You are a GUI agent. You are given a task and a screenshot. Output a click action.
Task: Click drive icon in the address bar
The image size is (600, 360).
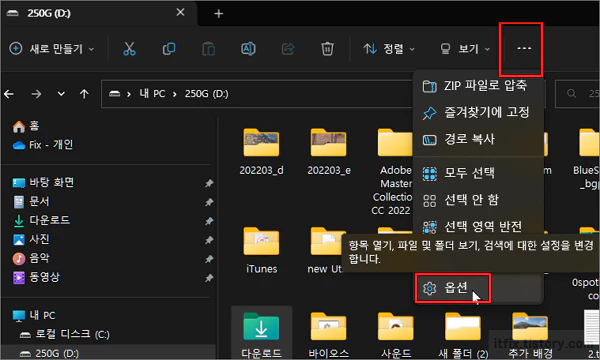coord(114,94)
